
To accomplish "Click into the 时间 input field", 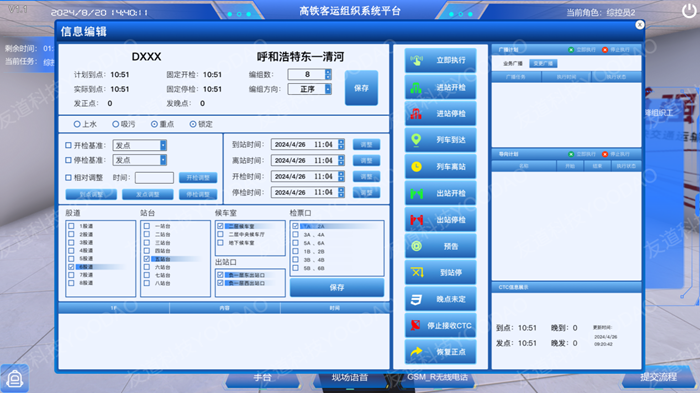I will pos(154,178).
